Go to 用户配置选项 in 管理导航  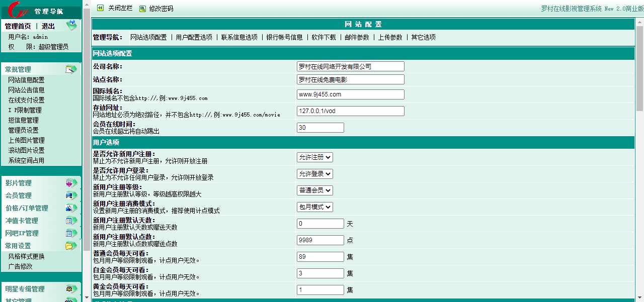click(x=194, y=37)
